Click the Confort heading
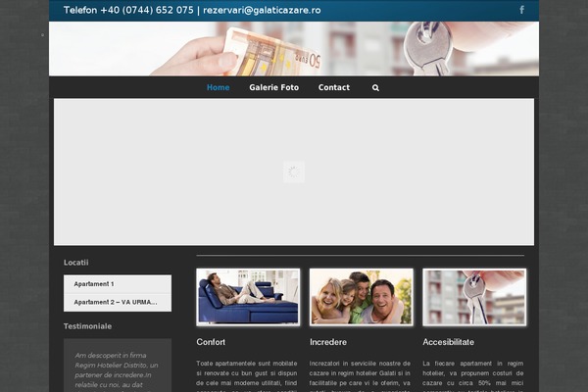The width and height of the screenshot is (588, 392). pos(211,342)
